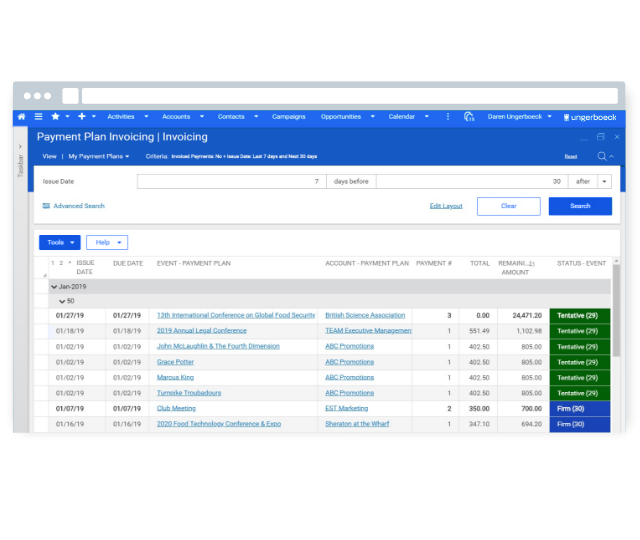Click the Advanced Search filter icon
This screenshot has width=640, height=540.
pos(46,206)
